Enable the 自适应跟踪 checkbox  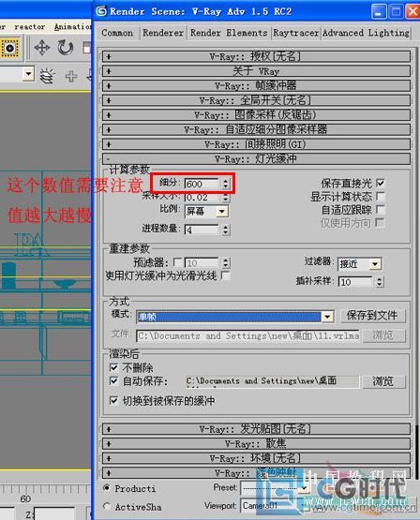pos(381,209)
